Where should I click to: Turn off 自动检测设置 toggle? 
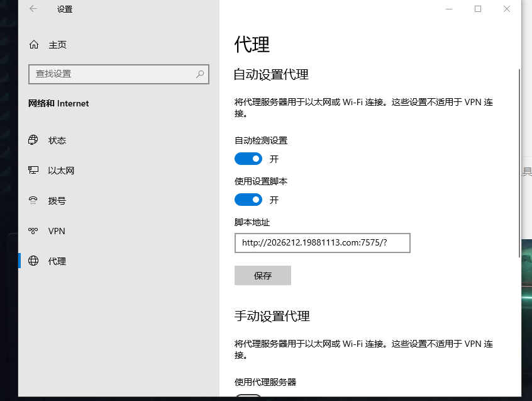tap(248, 159)
